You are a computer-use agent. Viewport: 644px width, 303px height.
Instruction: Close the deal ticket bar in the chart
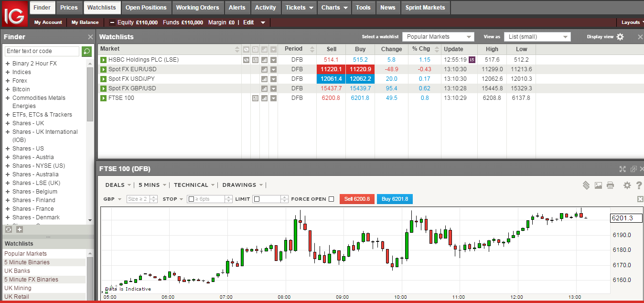[640, 199]
